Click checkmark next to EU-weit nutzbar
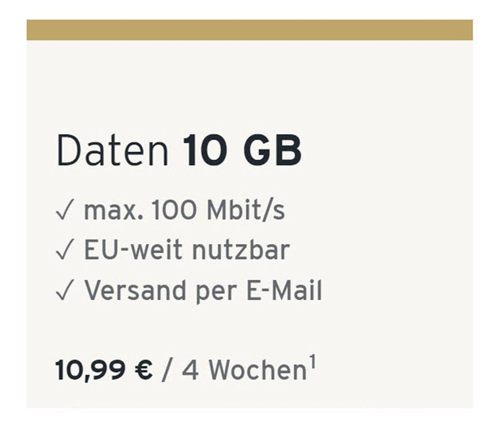 click(65, 249)
